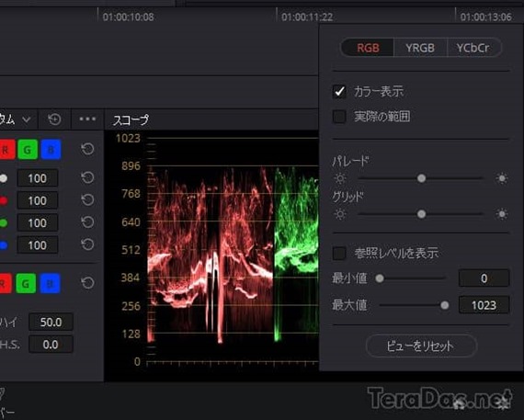Viewport: 524px width, 420px height.
Task: Click the 最大値 value field showing 1023
Action: (x=484, y=305)
